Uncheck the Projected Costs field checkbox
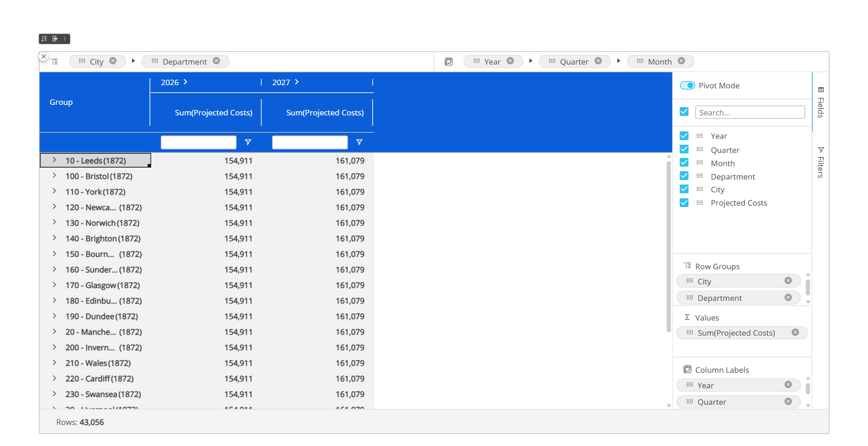Viewport: 868px width, 446px height. click(684, 202)
